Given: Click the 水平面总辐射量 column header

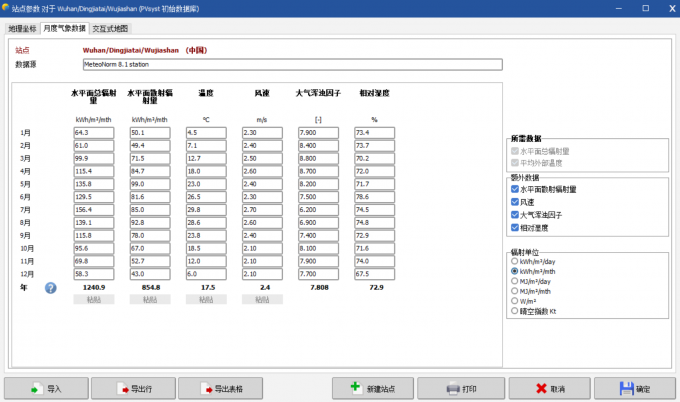Looking at the screenshot, I should (x=94, y=96).
